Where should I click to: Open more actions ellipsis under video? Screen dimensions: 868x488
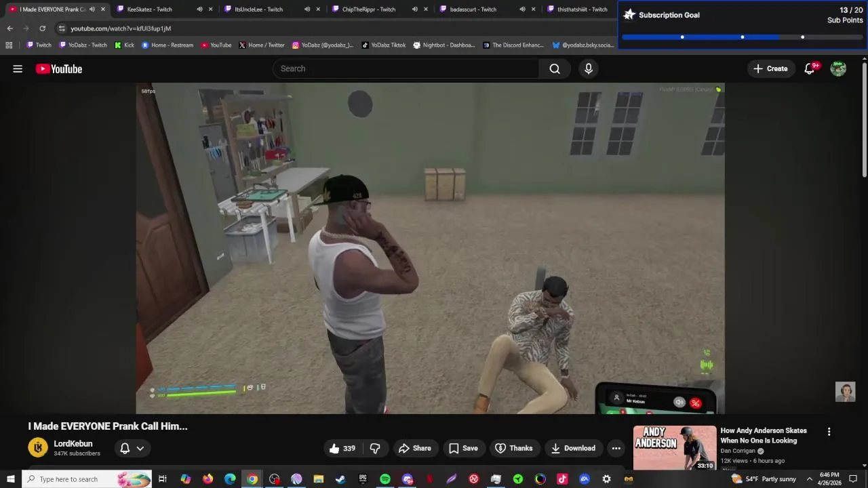[x=616, y=448]
